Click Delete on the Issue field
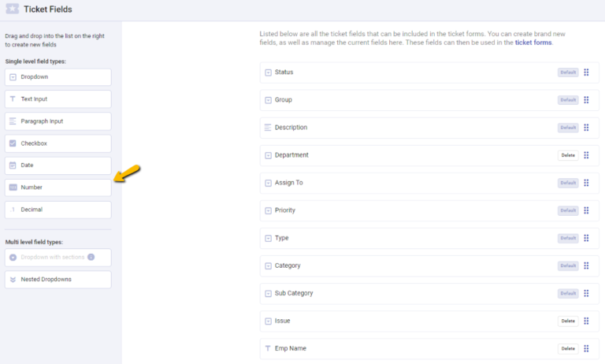Viewport: 605px width, 364px height. pyautogui.click(x=568, y=321)
